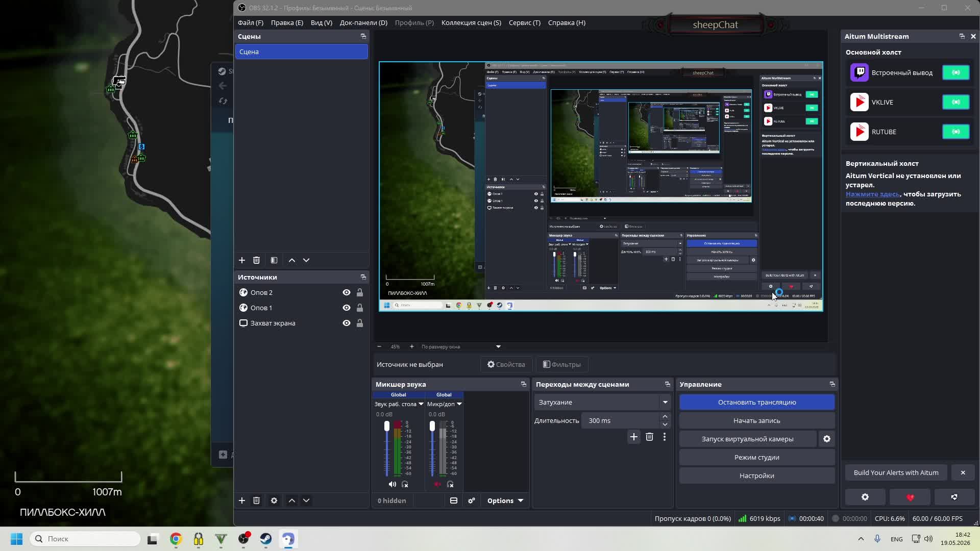Move the scene up with the arrow
This screenshot has height=551, width=980.
(x=292, y=260)
